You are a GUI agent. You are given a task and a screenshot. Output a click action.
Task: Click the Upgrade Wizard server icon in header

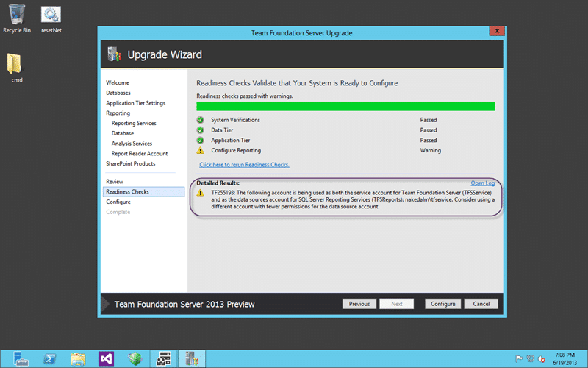click(x=114, y=54)
